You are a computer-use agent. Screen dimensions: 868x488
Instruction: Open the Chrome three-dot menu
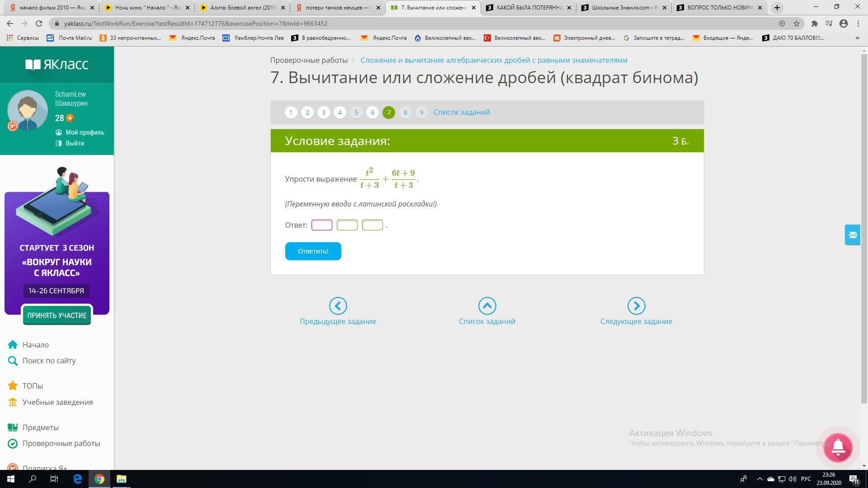(858, 23)
